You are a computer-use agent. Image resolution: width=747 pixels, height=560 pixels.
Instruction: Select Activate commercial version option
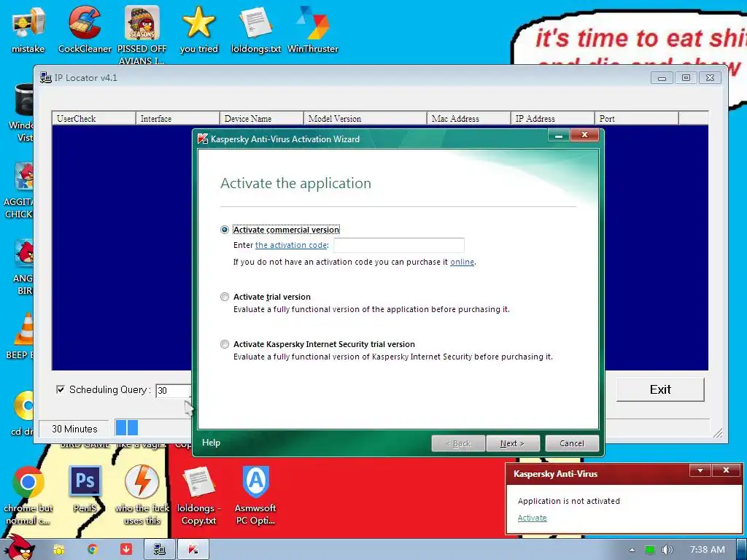click(225, 230)
